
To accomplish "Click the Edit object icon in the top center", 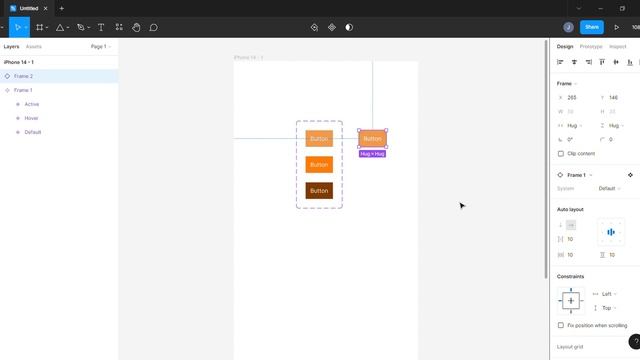I will click(x=314, y=27).
